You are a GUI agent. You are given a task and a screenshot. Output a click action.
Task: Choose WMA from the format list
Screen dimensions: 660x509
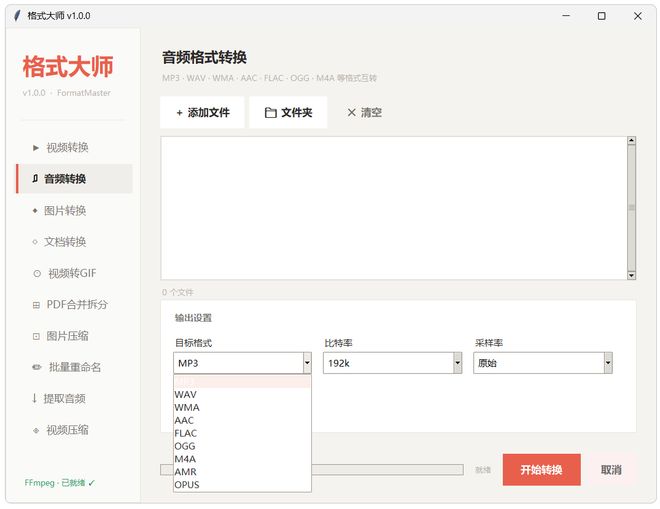click(x=242, y=408)
